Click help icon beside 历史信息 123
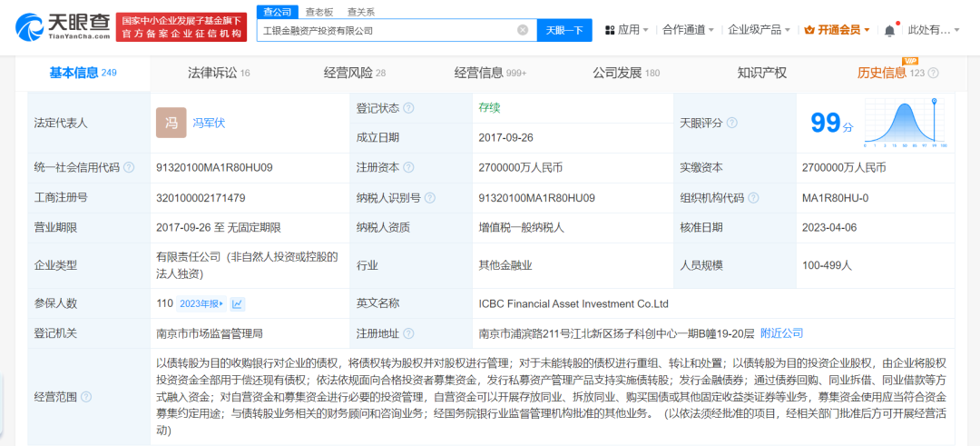 933,74
